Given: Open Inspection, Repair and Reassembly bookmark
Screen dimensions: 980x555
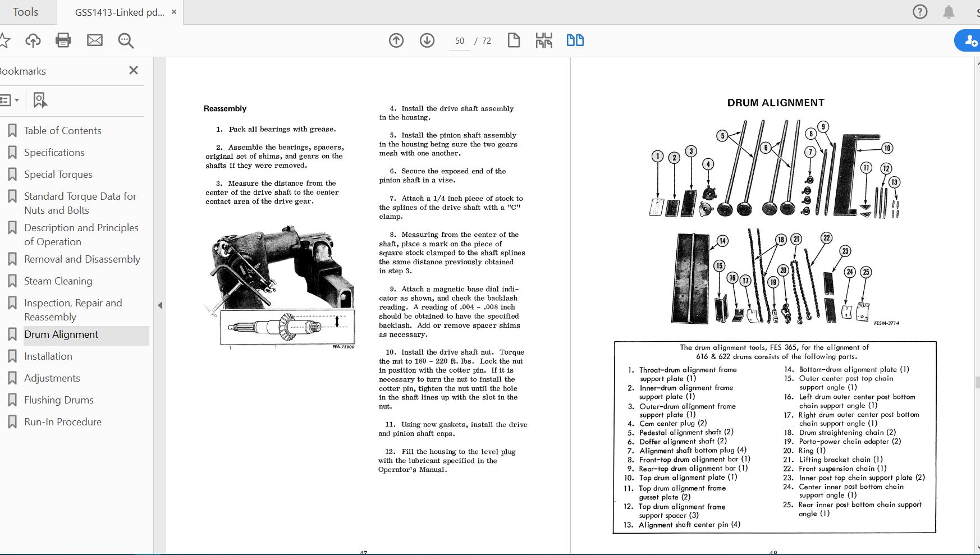Looking at the screenshot, I should pyautogui.click(x=73, y=310).
